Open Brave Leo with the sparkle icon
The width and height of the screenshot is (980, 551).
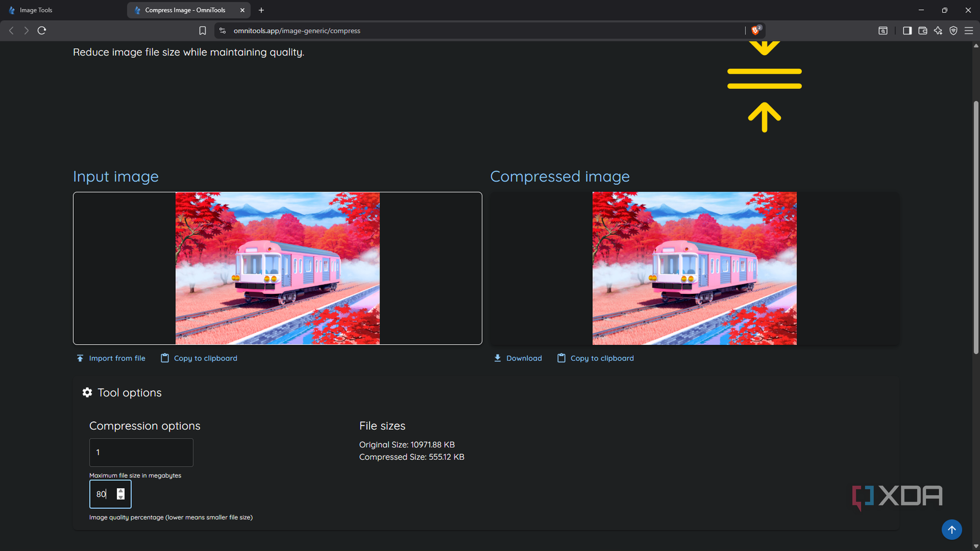938,30
